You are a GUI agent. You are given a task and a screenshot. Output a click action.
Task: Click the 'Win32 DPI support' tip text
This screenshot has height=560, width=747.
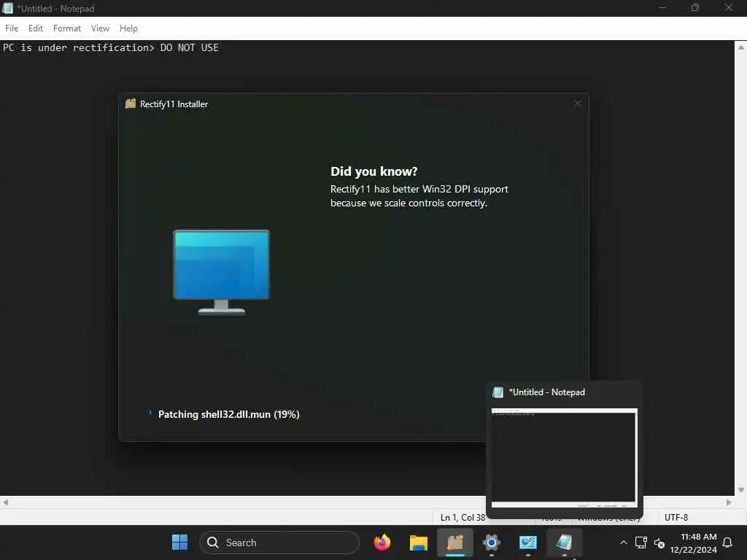[419, 195]
